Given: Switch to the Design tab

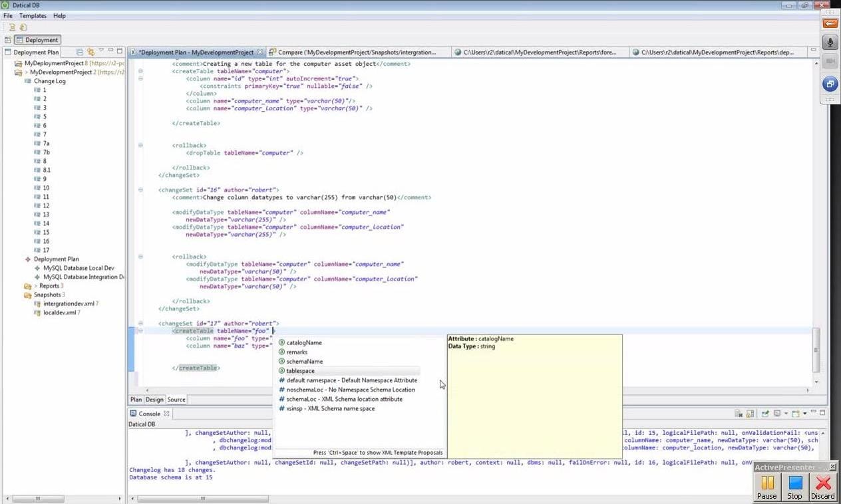Looking at the screenshot, I should click(x=154, y=400).
